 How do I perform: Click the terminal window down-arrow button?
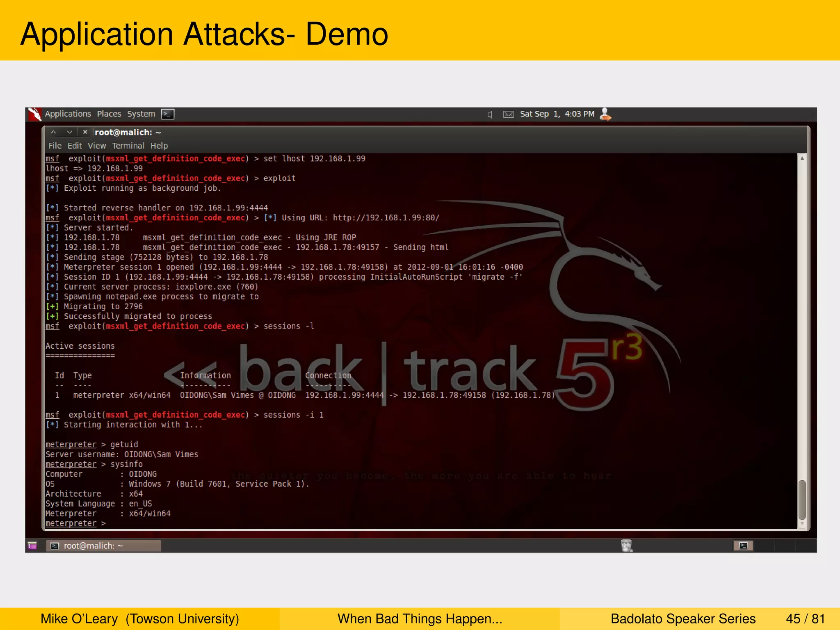click(x=69, y=132)
